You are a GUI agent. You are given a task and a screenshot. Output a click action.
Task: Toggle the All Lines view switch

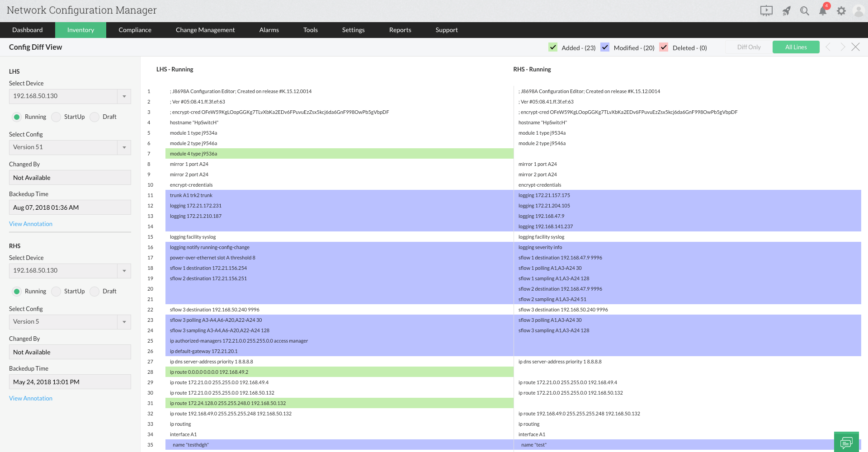coord(796,47)
